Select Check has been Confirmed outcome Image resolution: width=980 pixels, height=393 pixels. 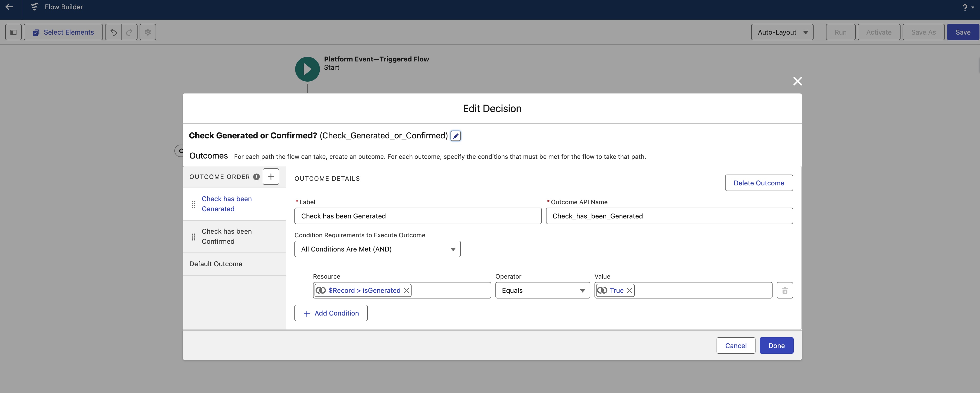[227, 237]
